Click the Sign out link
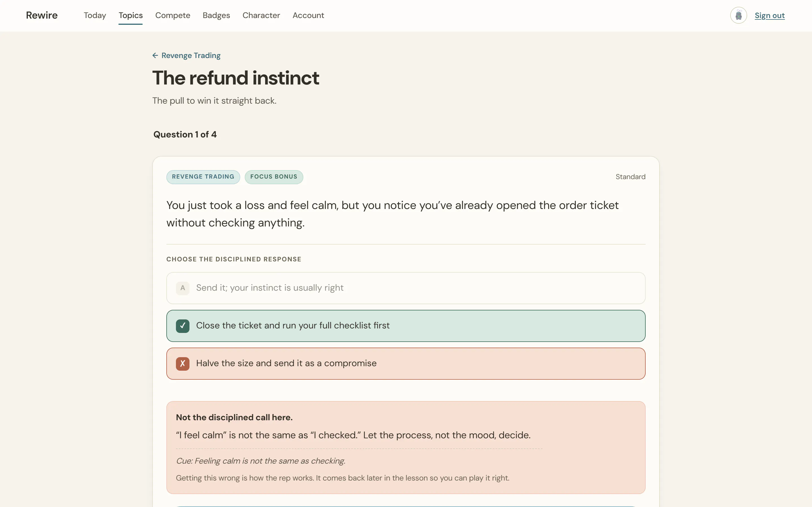 [769, 15]
